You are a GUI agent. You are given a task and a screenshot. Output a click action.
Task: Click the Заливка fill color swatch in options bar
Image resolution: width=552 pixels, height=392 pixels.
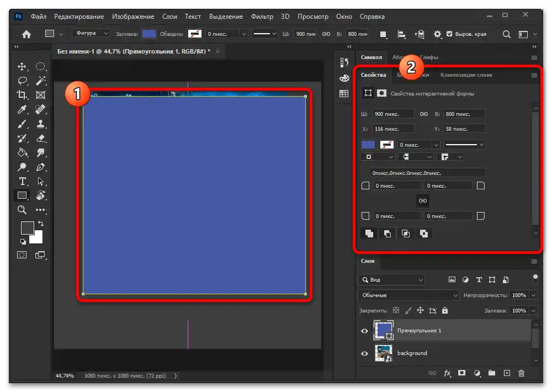click(149, 34)
